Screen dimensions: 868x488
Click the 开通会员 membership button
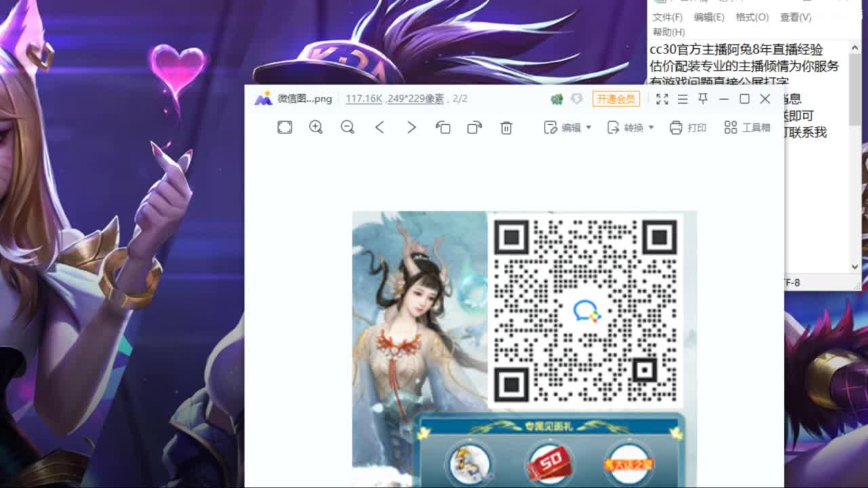point(616,99)
